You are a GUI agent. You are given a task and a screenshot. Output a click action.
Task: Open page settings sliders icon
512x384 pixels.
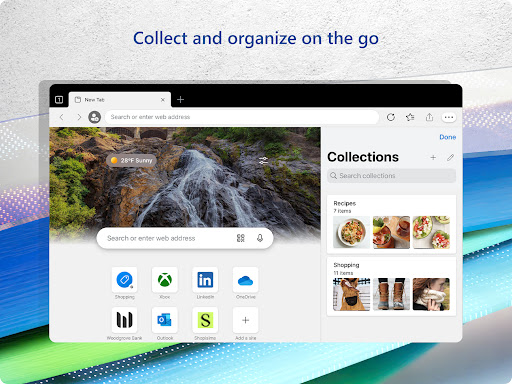263,161
